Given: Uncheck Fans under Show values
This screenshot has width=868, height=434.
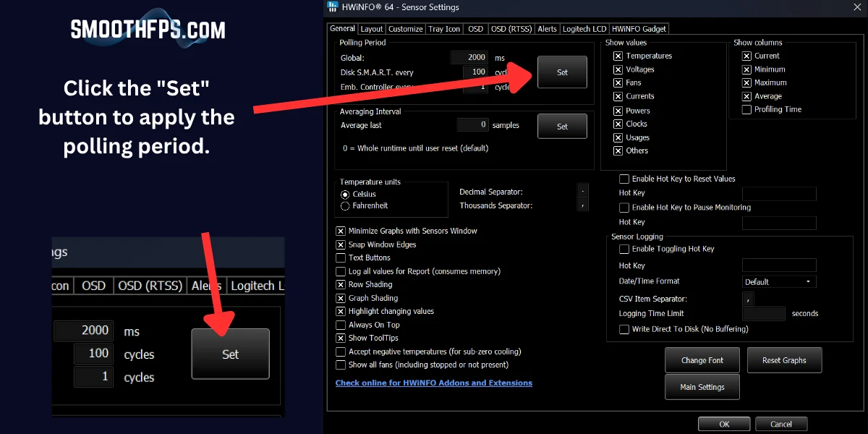Looking at the screenshot, I should coord(618,82).
